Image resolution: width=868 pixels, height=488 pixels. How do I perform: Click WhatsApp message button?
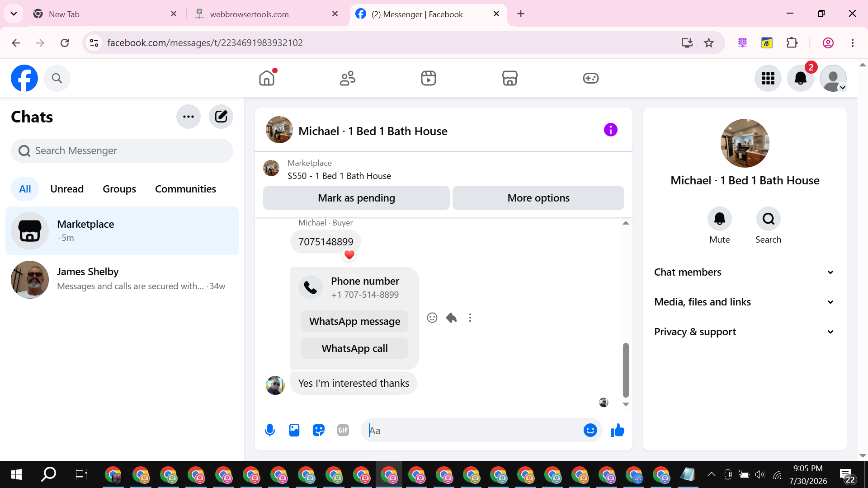click(x=354, y=321)
